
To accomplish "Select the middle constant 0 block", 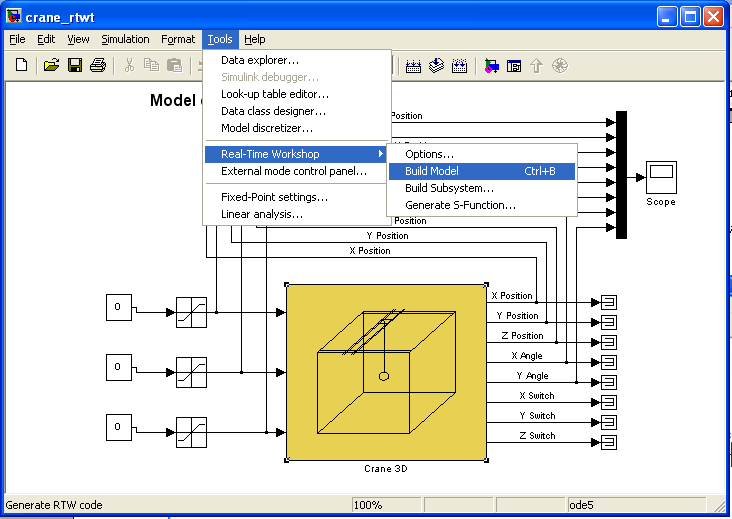I will pos(119,367).
